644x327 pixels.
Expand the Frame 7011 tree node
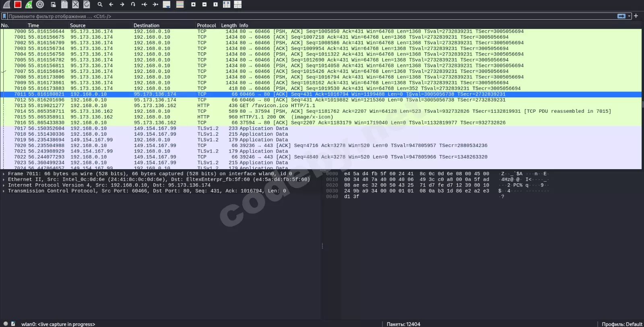click(4, 174)
